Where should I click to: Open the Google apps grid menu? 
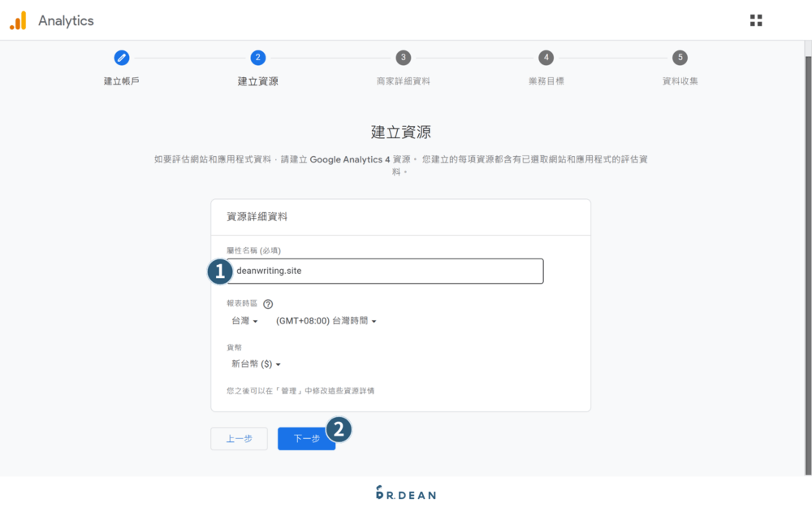(756, 20)
